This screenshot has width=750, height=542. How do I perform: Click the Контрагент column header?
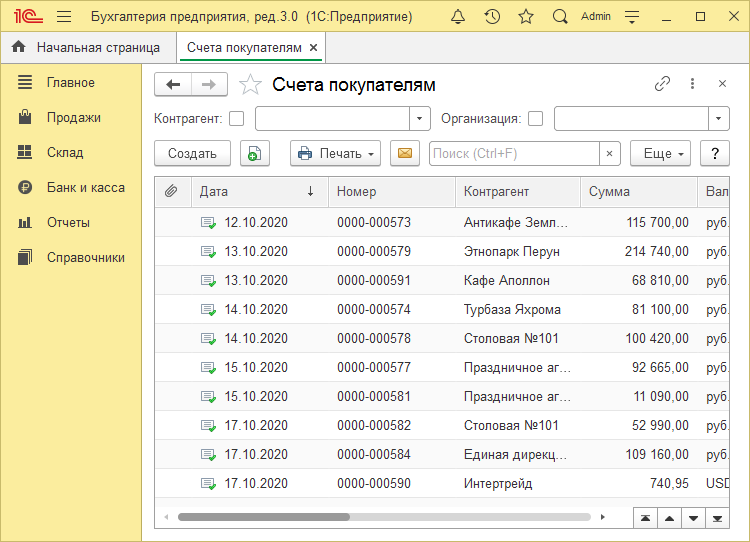(x=518, y=191)
